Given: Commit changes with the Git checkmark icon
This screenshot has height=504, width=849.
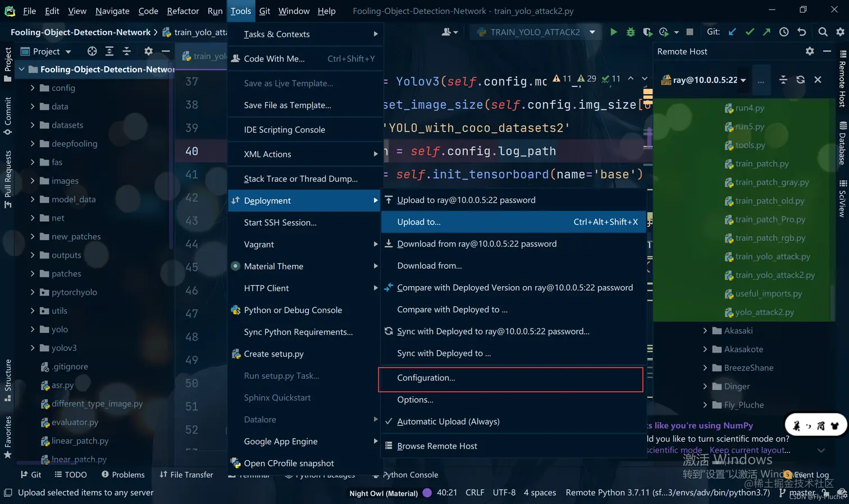Looking at the screenshot, I should [750, 32].
